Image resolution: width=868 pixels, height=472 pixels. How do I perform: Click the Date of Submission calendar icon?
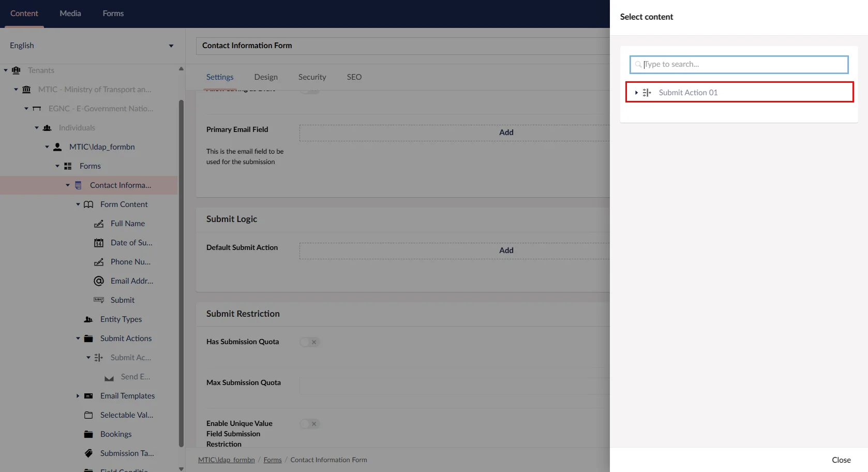tap(99, 243)
